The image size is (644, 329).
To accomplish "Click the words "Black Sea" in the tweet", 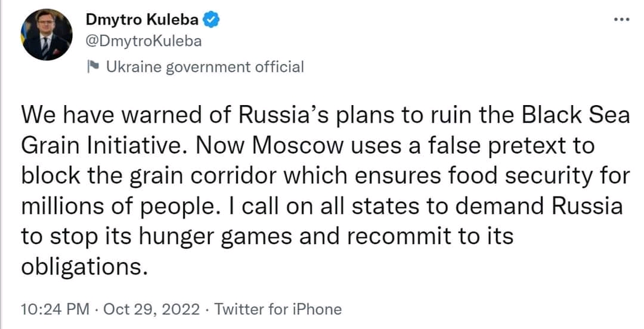I will [576, 115].
